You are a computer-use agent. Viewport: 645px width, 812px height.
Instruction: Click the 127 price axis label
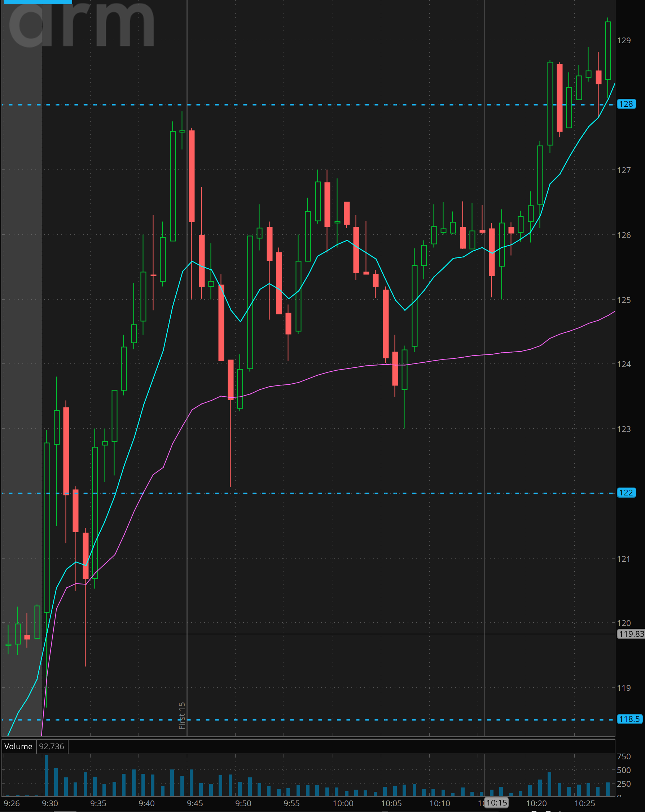point(624,170)
